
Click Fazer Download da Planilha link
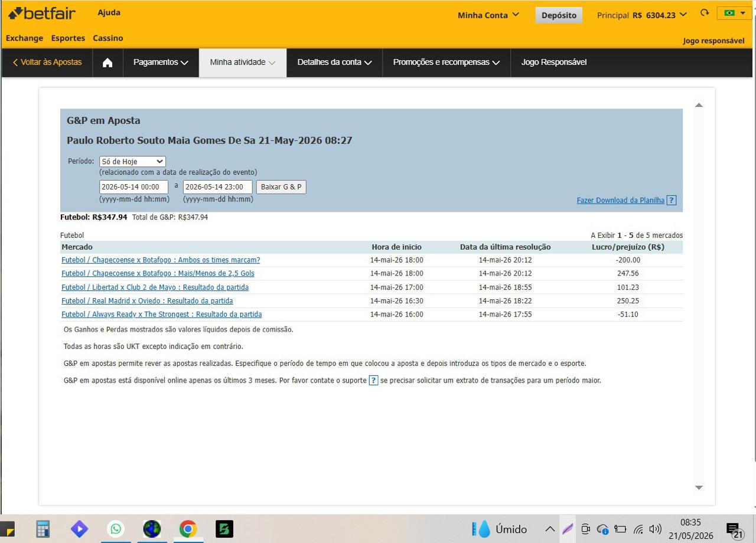(x=621, y=201)
